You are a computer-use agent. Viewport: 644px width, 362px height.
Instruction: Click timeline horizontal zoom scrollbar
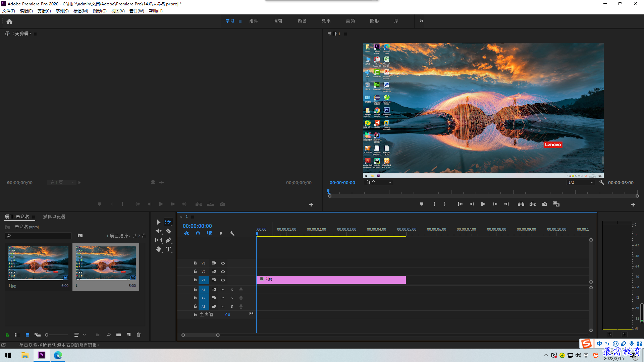coord(201,335)
